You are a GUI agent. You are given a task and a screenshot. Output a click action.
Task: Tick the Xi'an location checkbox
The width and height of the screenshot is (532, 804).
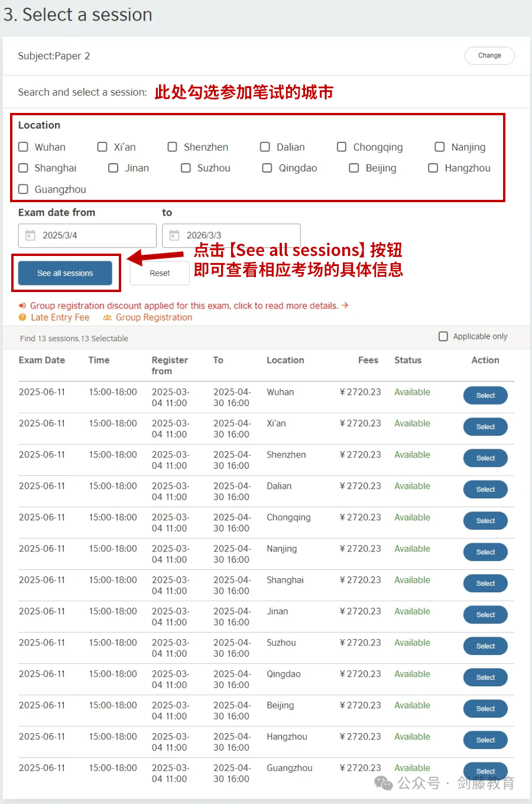tap(102, 147)
